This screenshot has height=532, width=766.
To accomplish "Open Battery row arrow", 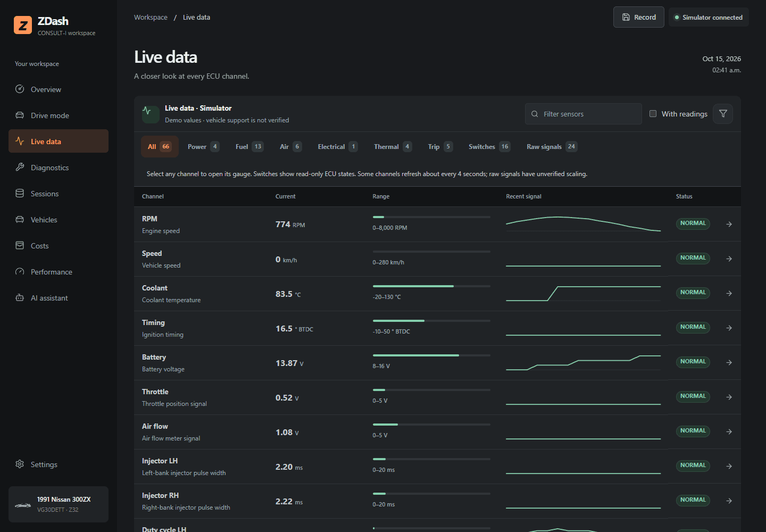I will pos(729,362).
